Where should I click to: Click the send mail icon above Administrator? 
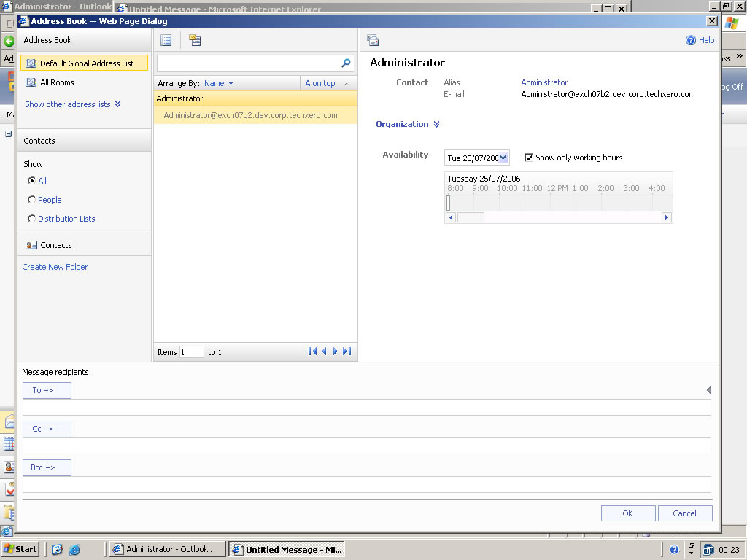coord(373,41)
